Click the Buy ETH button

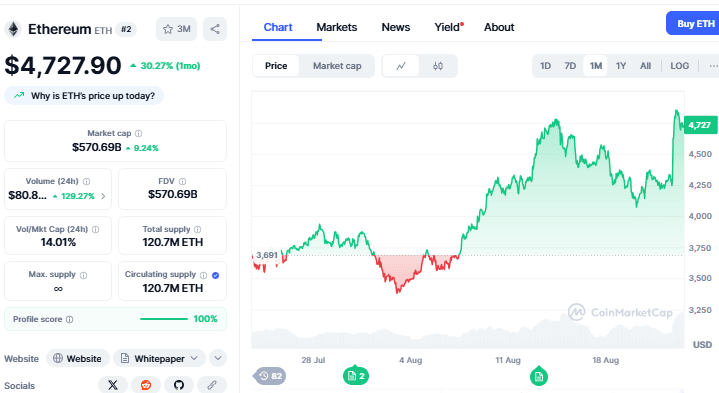pyautogui.click(x=693, y=23)
